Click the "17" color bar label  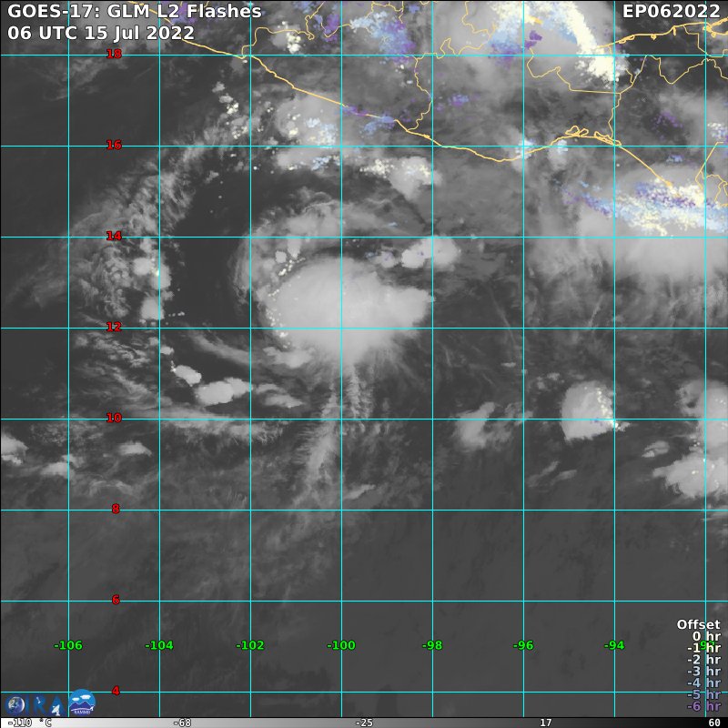point(545,723)
